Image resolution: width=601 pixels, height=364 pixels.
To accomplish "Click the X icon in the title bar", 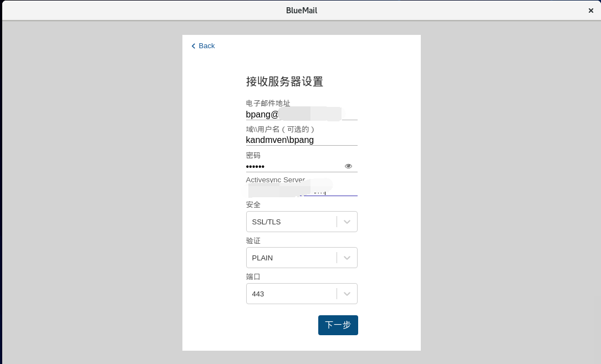I will coord(590,10).
